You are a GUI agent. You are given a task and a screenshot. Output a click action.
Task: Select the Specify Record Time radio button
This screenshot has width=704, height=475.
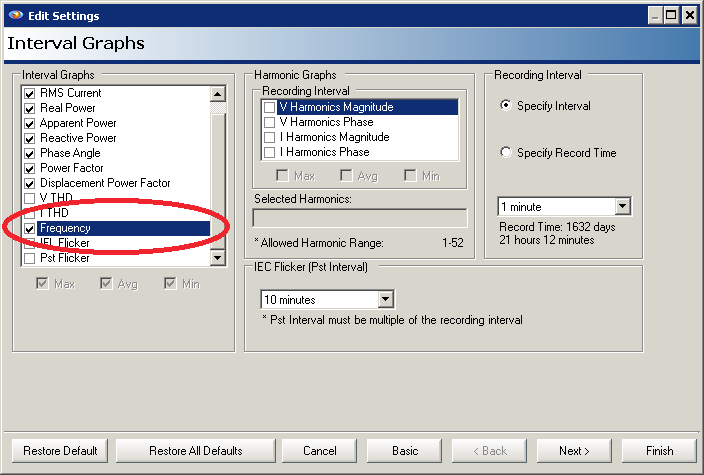[506, 152]
